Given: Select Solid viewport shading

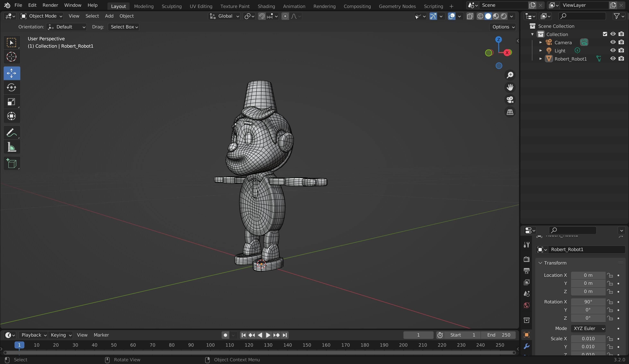Looking at the screenshot, I should tap(488, 16).
